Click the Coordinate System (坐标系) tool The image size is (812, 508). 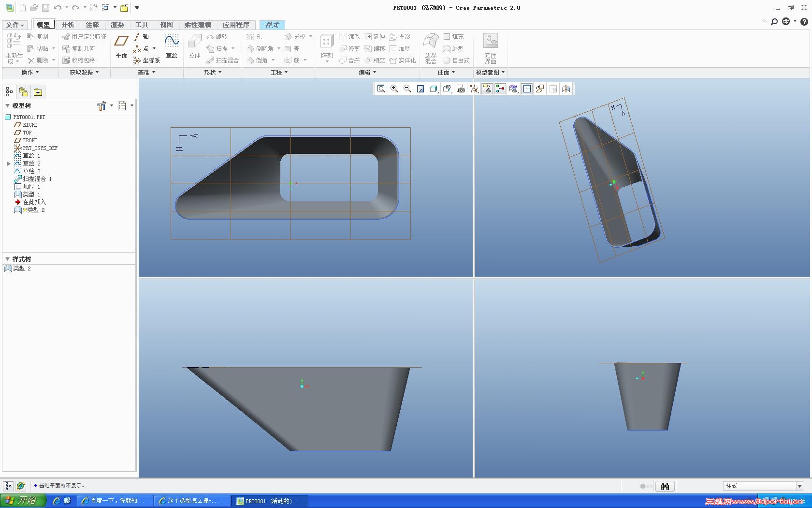point(146,60)
